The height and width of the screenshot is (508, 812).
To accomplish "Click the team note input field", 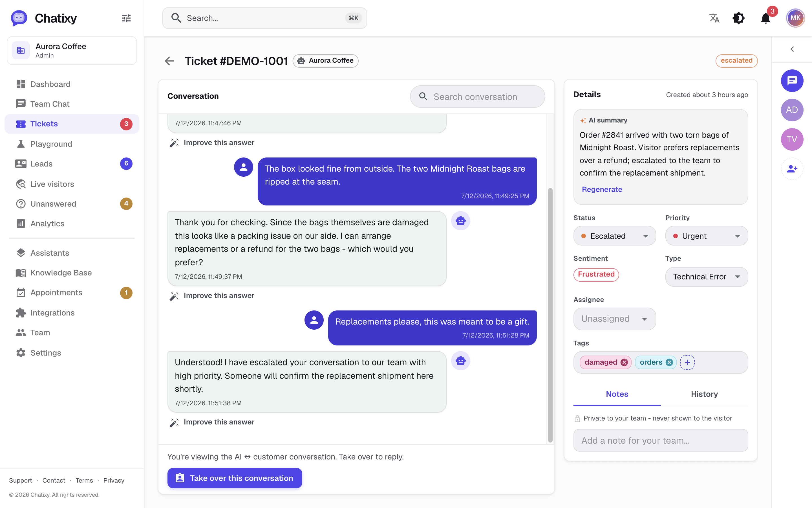I will pos(660,440).
